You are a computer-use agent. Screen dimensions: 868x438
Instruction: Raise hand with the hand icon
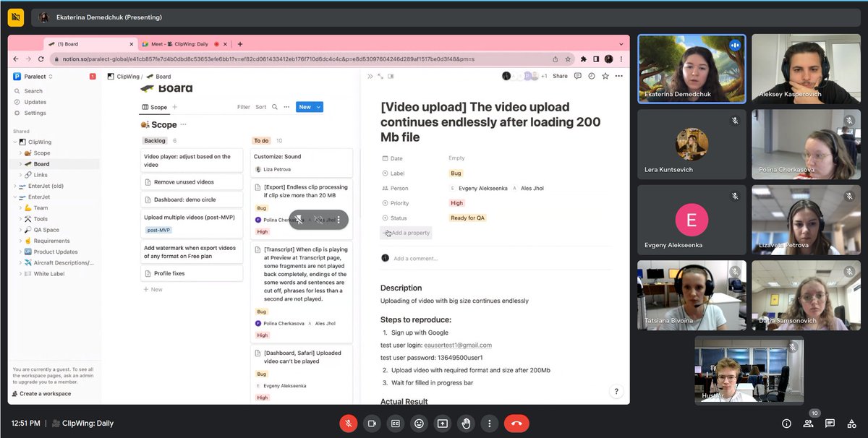point(466,424)
